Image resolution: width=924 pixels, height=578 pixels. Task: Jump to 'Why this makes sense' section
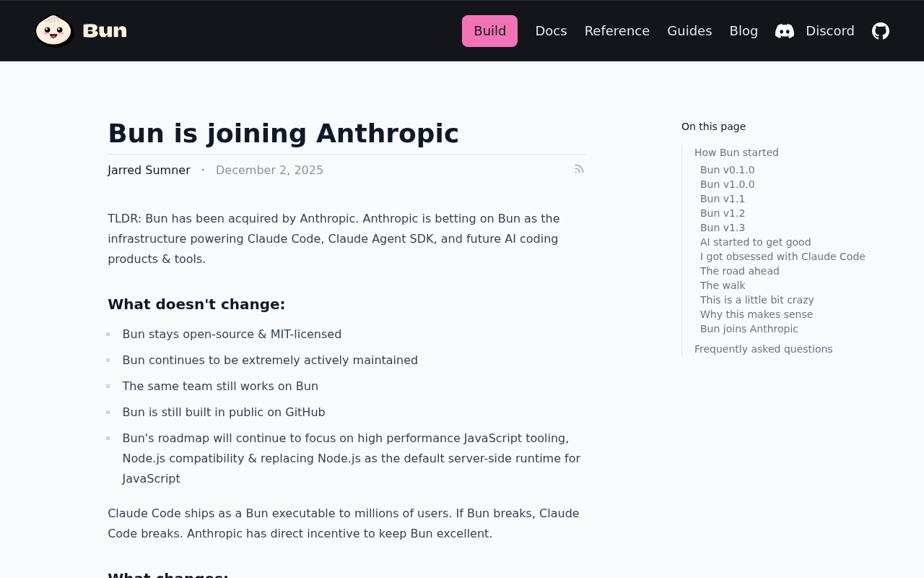coord(757,314)
